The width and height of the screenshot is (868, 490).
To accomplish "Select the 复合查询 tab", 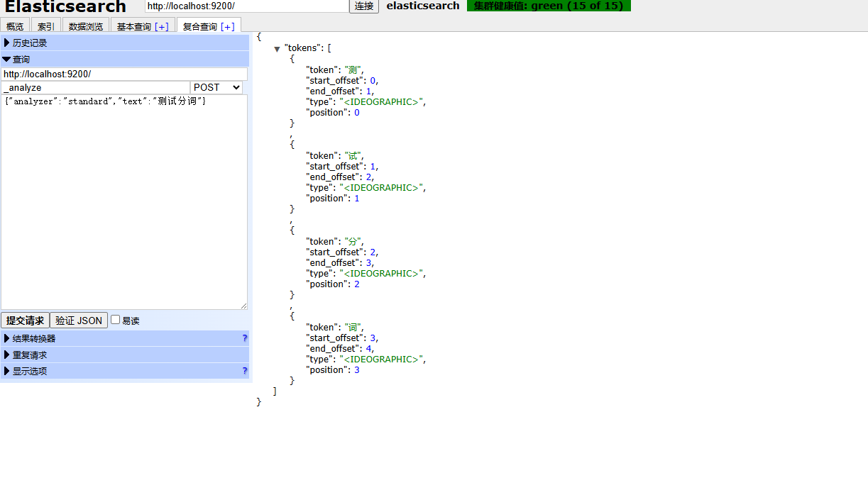I will (199, 26).
